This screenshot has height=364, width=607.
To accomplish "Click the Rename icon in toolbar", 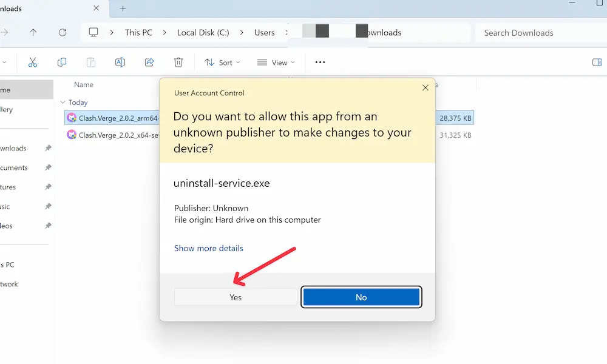I will (x=120, y=62).
